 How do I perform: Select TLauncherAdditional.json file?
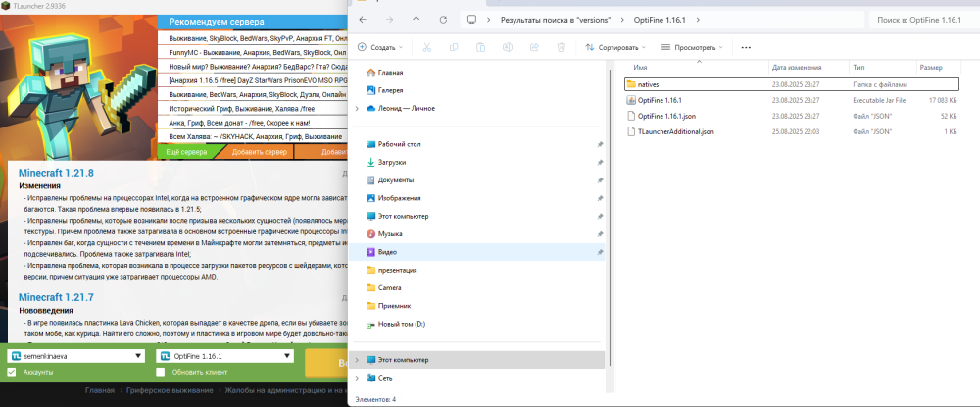tap(791, 132)
